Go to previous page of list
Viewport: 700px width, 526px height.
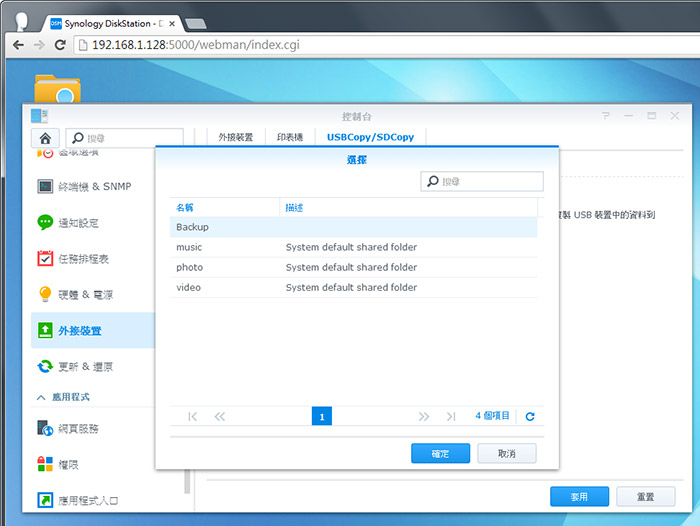pos(220,417)
